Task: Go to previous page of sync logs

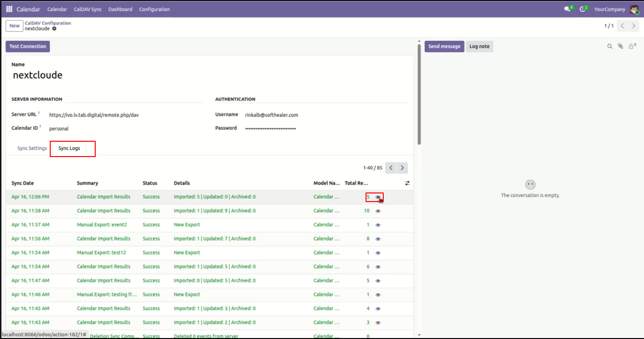Action: click(391, 168)
